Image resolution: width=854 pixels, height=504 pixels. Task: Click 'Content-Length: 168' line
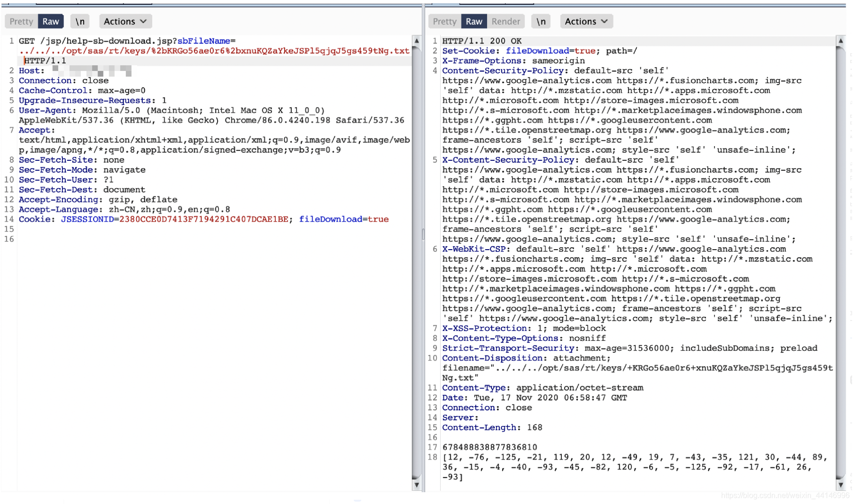coord(492,428)
